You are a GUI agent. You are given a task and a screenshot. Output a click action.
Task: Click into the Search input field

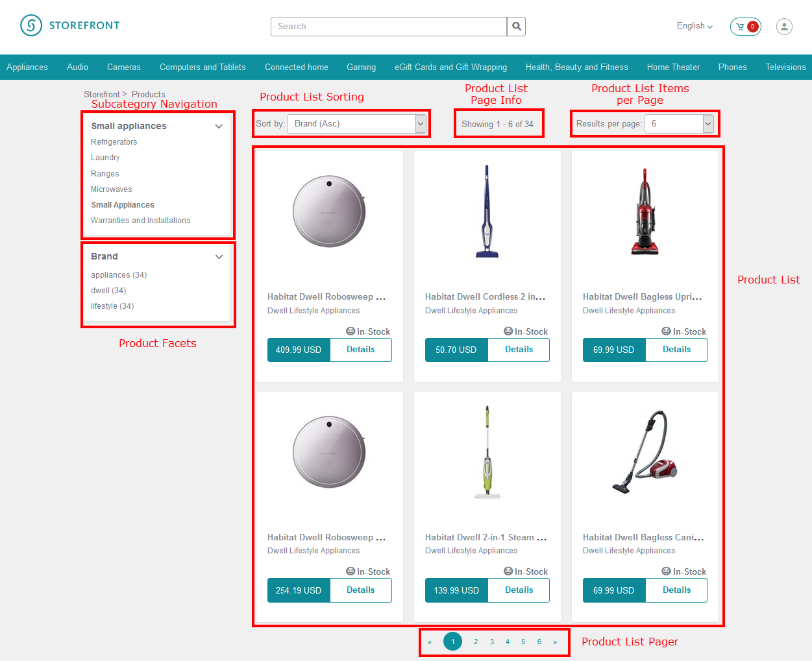pos(389,27)
